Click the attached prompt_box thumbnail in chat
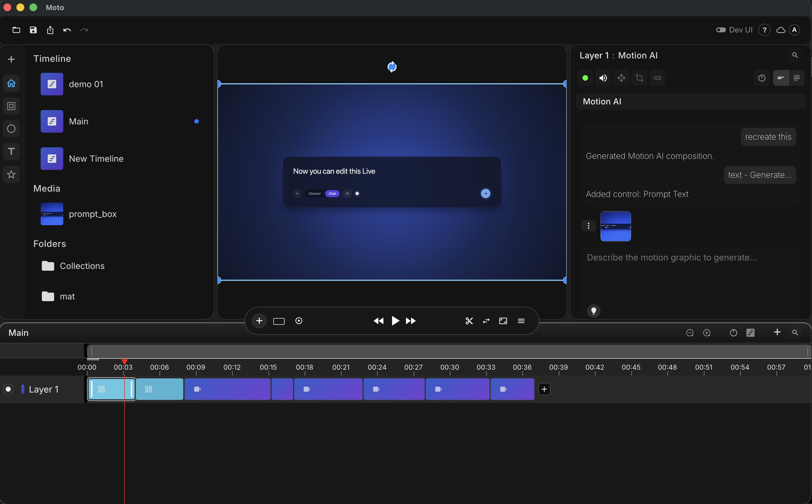812x504 pixels. tap(615, 226)
